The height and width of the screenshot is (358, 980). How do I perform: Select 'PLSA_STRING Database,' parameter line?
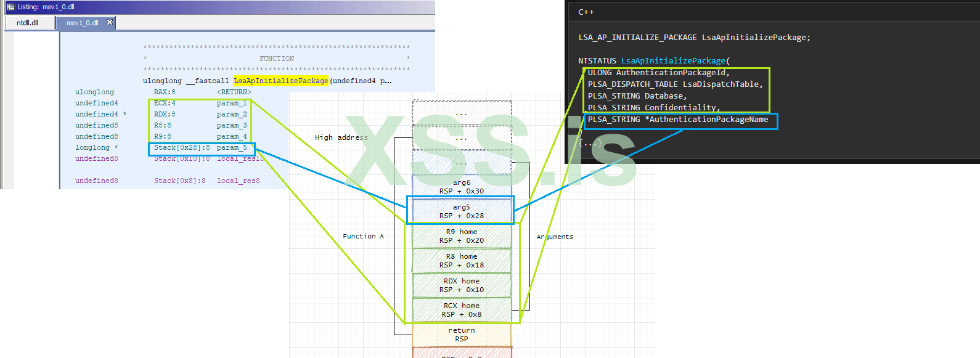pos(637,96)
